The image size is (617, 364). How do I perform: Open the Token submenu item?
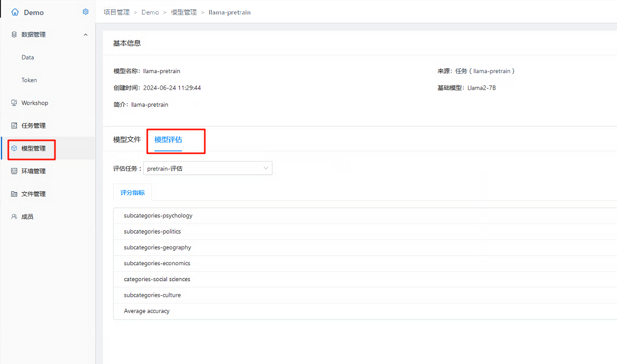[29, 80]
